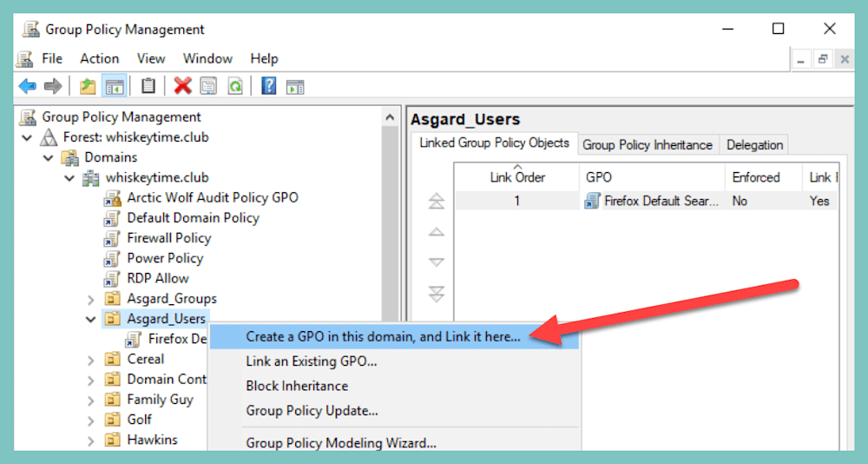Move link to top with double-up arrow
The image size is (868, 464).
click(x=437, y=201)
